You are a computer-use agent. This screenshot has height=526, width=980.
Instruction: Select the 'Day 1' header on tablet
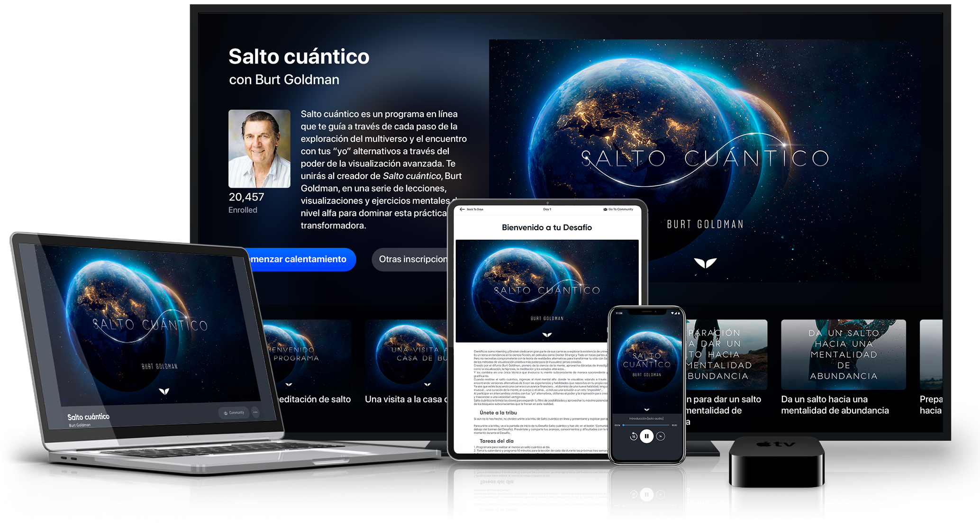547,209
